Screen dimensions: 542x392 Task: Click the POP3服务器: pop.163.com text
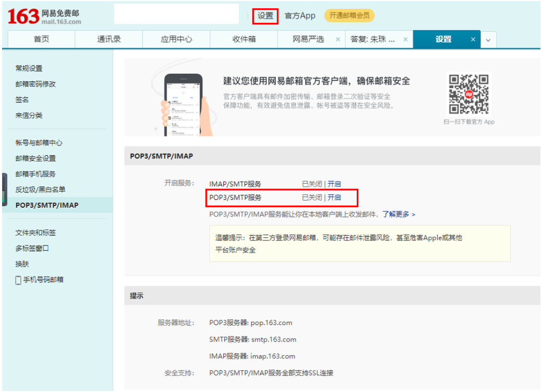coord(251,323)
